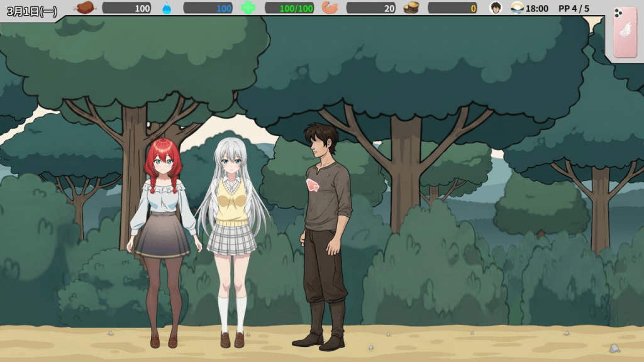Click the player portrait avatar icon
The height and width of the screenshot is (362, 644).
tap(496, 8)
